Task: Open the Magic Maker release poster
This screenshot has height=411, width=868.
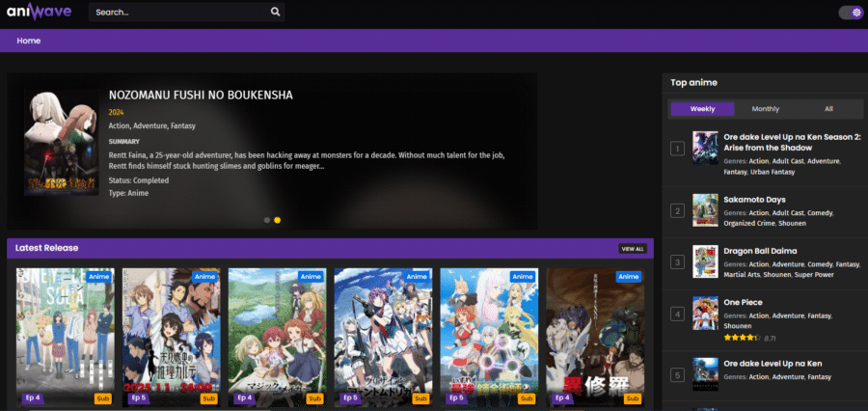Action: (278, 338)
